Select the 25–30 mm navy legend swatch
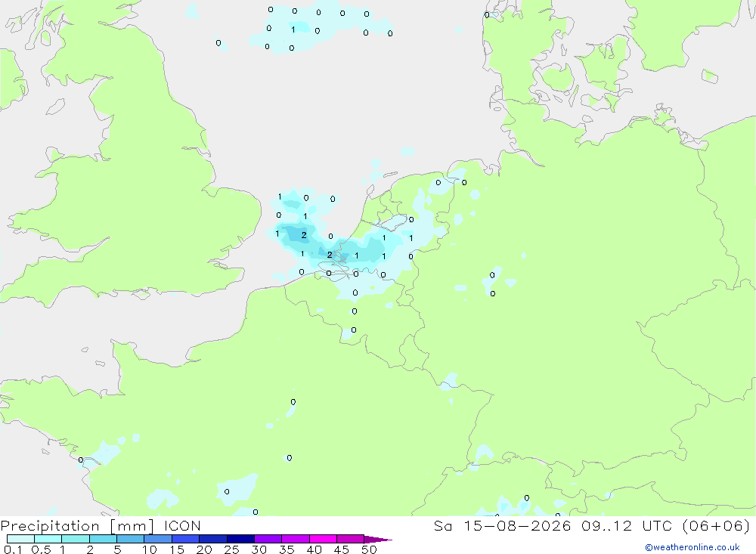Image resolution: width=756 pixels, height=554 pixels. 240,539
